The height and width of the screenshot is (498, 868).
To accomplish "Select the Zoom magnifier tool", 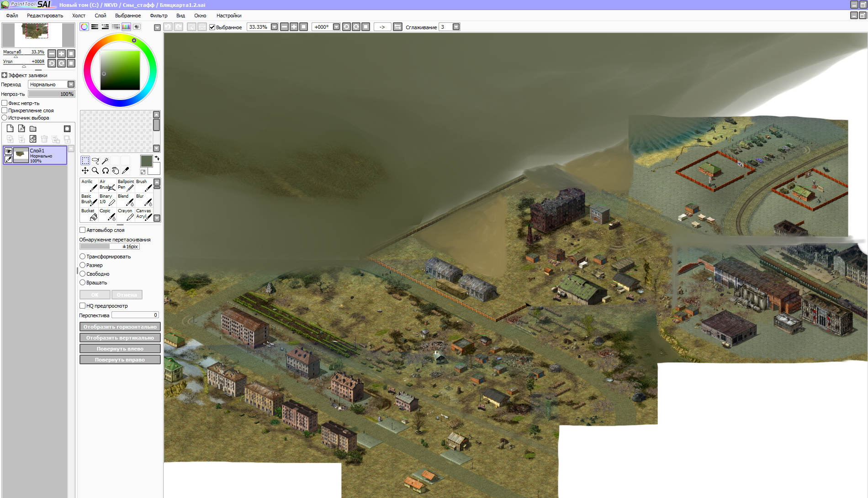I will [95, 171].
